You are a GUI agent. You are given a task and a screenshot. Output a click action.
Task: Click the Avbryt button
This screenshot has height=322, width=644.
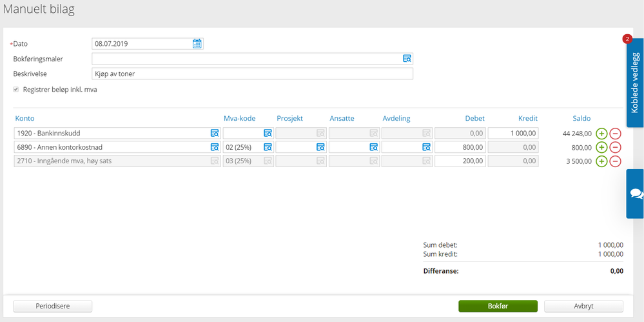click(583, 306)
